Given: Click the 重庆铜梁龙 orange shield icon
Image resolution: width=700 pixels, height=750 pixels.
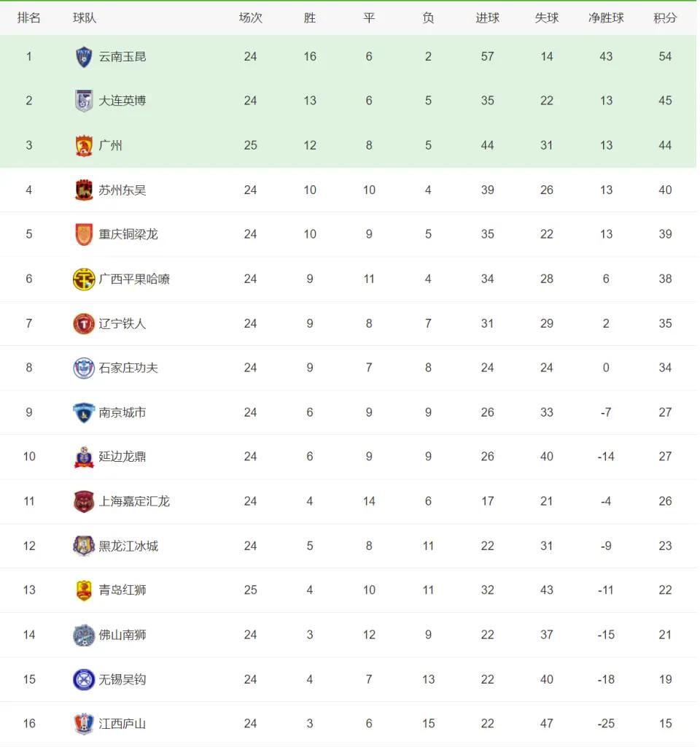Looking at the screenshot, I should [84, 234].
